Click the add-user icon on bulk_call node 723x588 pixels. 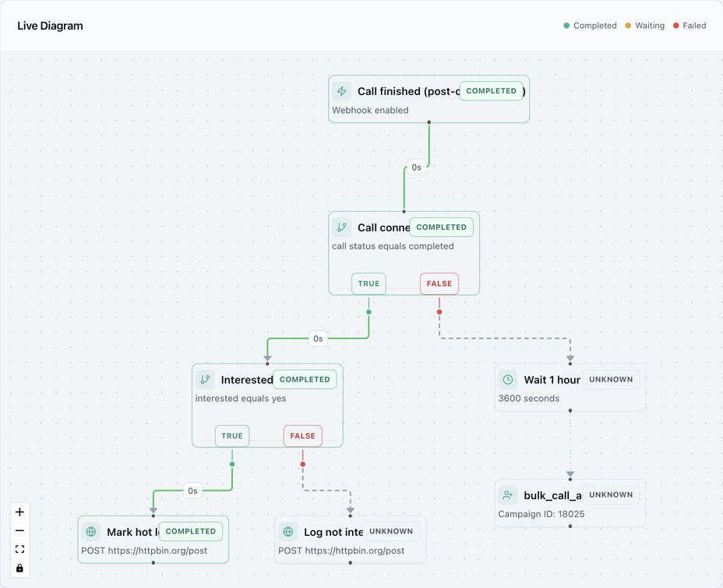coord(508,495)
